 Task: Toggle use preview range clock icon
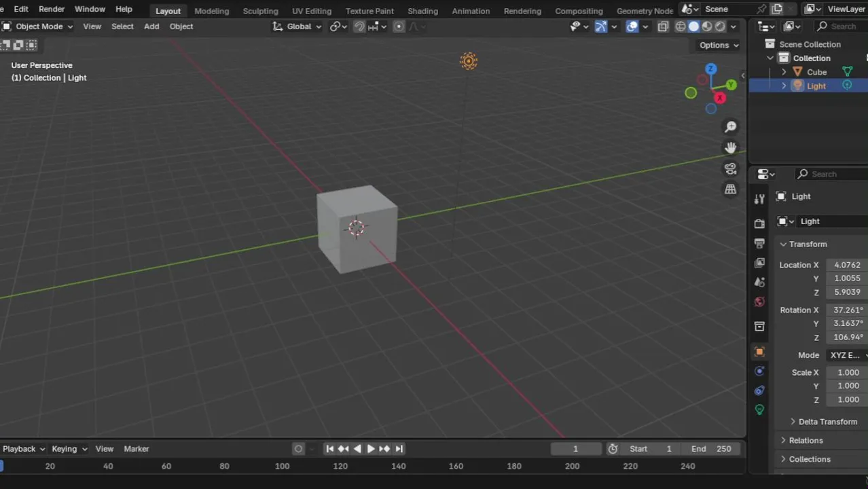click(613, 449)
